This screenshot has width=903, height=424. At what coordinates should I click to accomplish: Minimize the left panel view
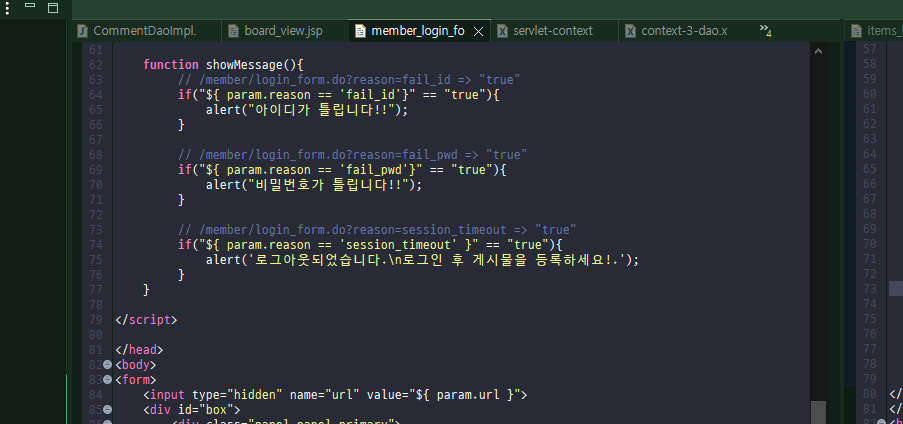[x=30, y=5]
